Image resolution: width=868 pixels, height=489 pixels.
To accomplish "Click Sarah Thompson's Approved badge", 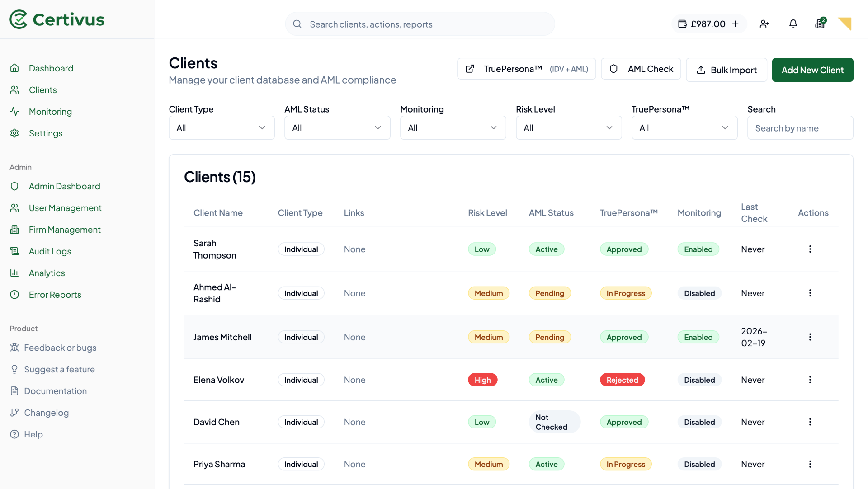I will tap(624, 249).
